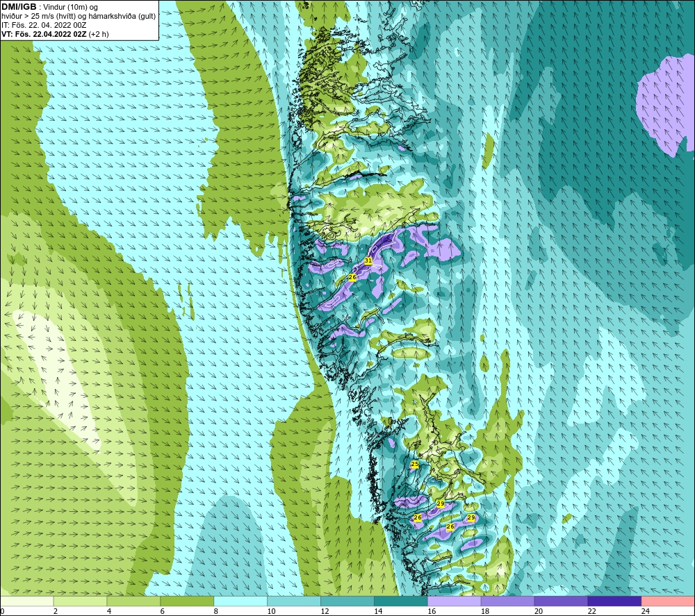Click the scale tick label 0
Viewport: 695px width, 616px height.
click(x=3, y=611)
